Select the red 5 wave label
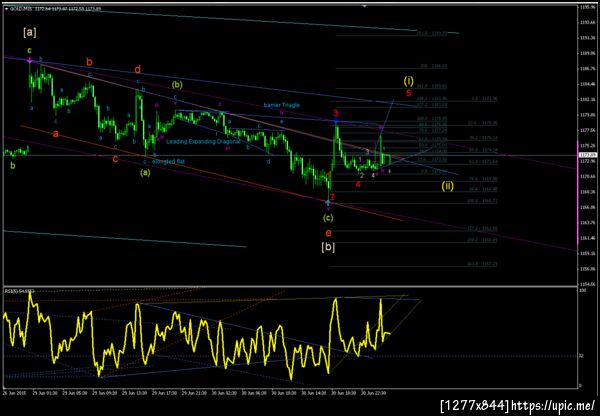The height and width of the screenshot is (416, 600). 409,93
